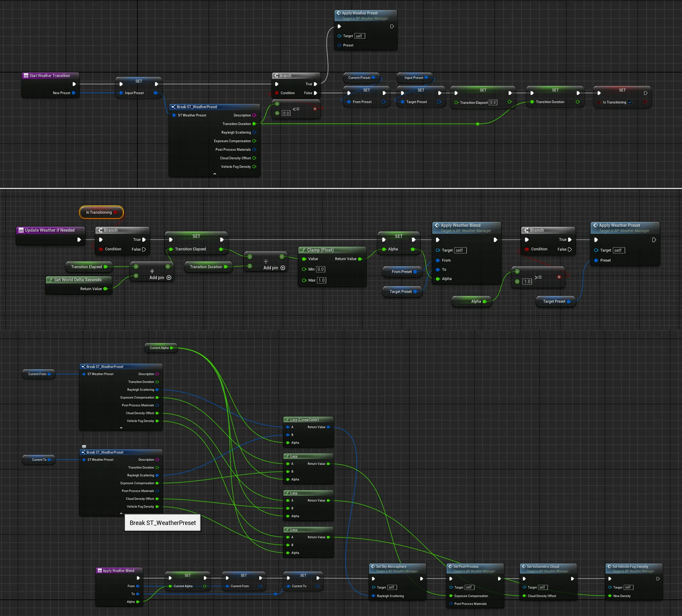Select the Set Volumetric Cloud node

[548, 582]
